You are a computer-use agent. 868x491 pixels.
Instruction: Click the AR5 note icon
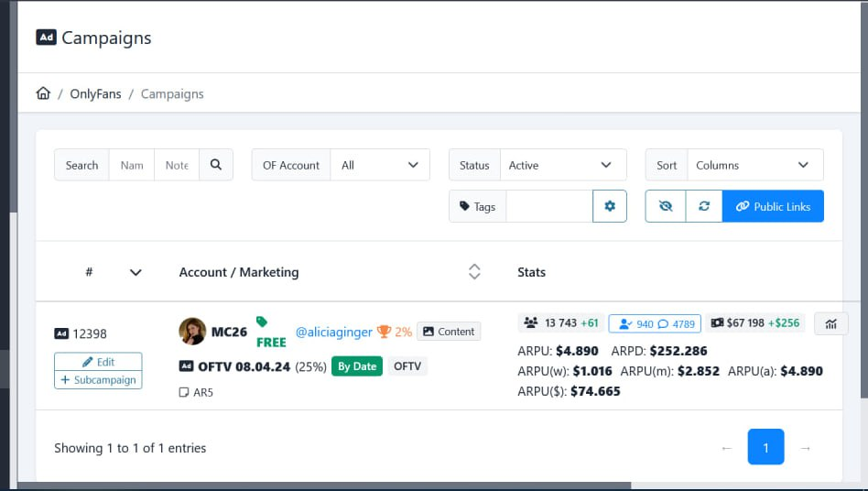point(184,393)
